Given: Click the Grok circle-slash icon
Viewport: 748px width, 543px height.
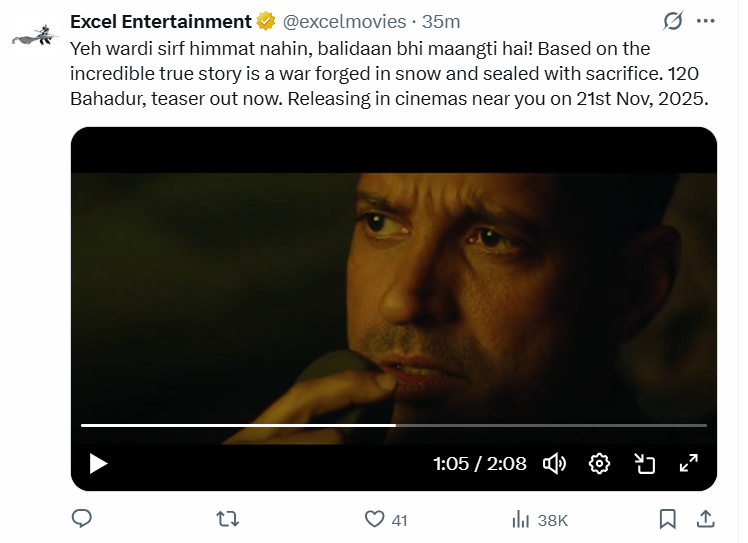Looking at the screenshot, I should (673, 22).
